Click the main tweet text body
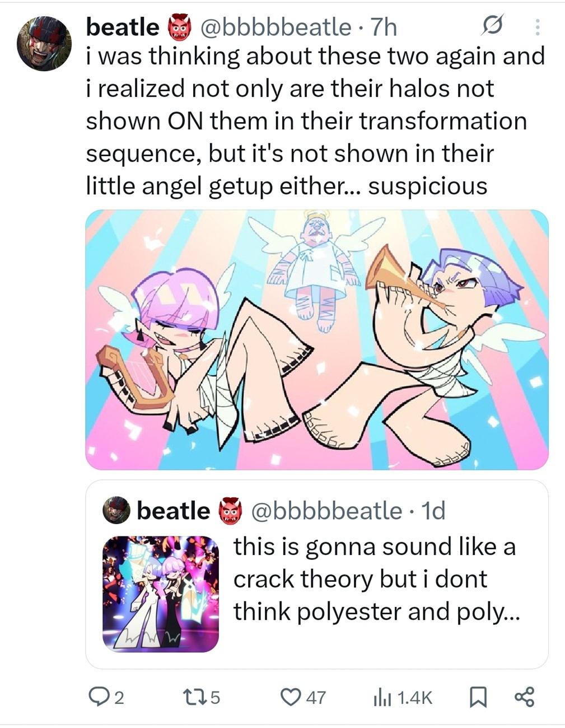Screen dimensions: 565x728 tap(315, 121)
